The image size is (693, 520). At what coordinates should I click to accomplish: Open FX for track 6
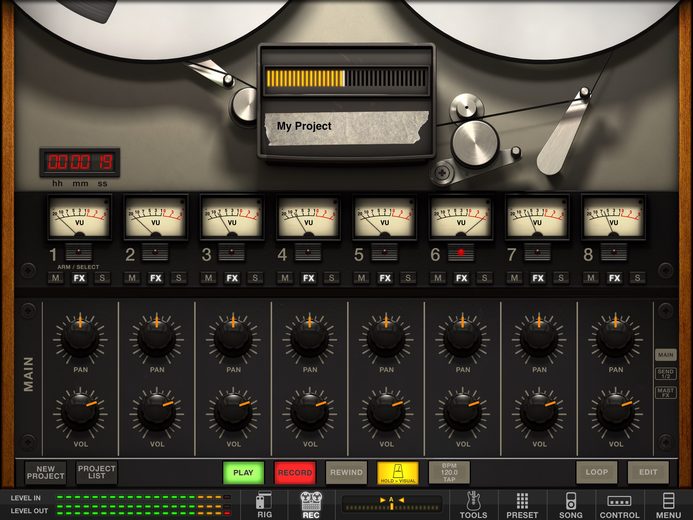coord(461,278)
